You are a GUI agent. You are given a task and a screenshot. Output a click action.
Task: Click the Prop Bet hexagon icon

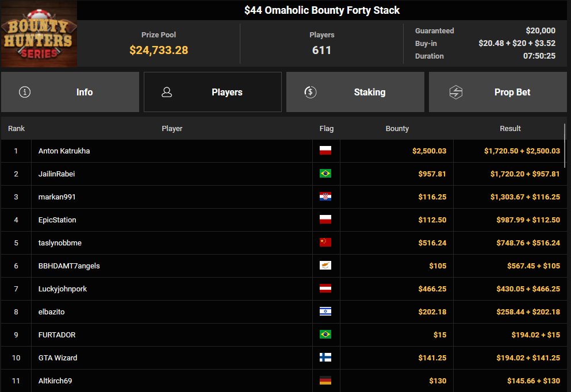pos(455,92)
